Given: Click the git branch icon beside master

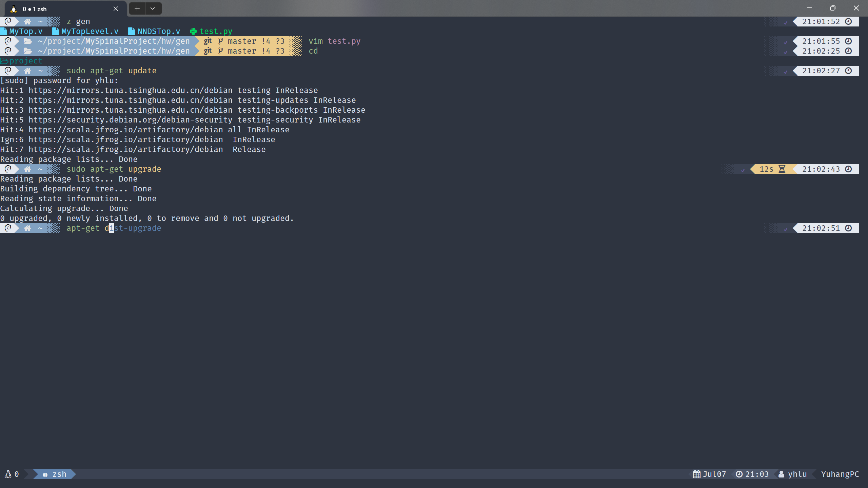Looking at the screenshot, I should [221, 41].
